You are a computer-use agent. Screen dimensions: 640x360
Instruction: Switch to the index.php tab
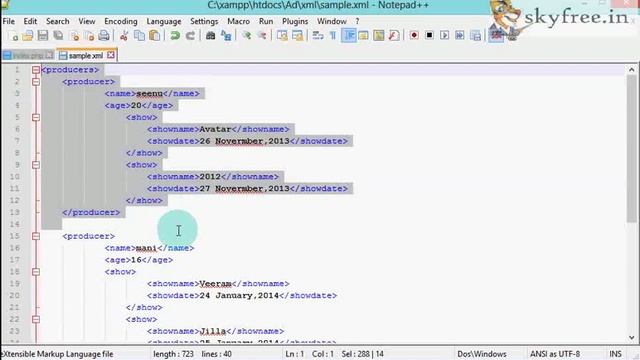pyautogui.click(x=28, y=55)
